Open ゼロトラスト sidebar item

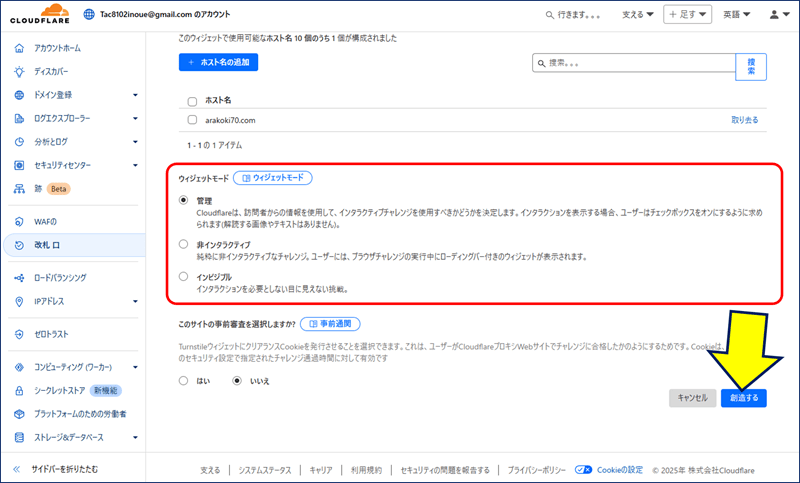(x=51, y=334)
